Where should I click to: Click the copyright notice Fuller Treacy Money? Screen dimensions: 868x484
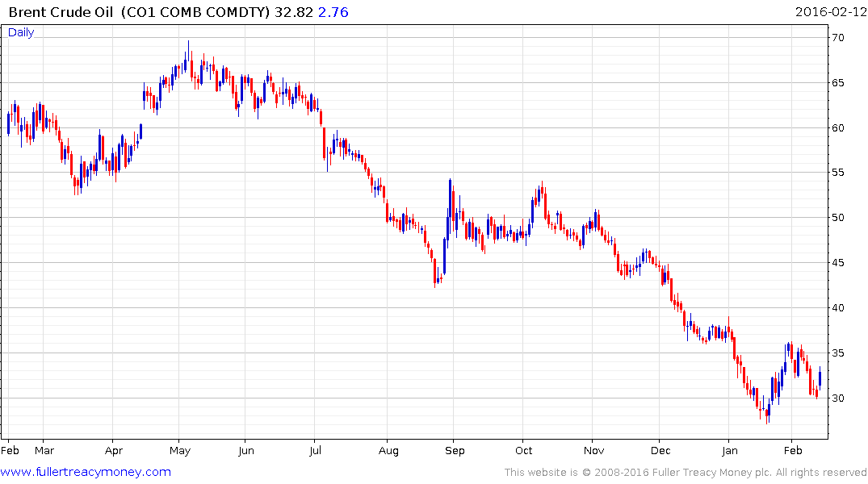(686, 473)
